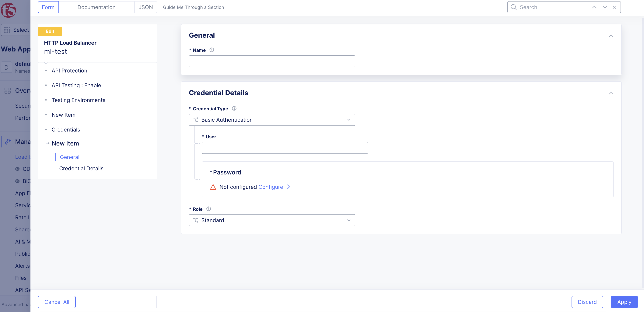Click the Overview grid icon in sidebar

click(8, 90)
